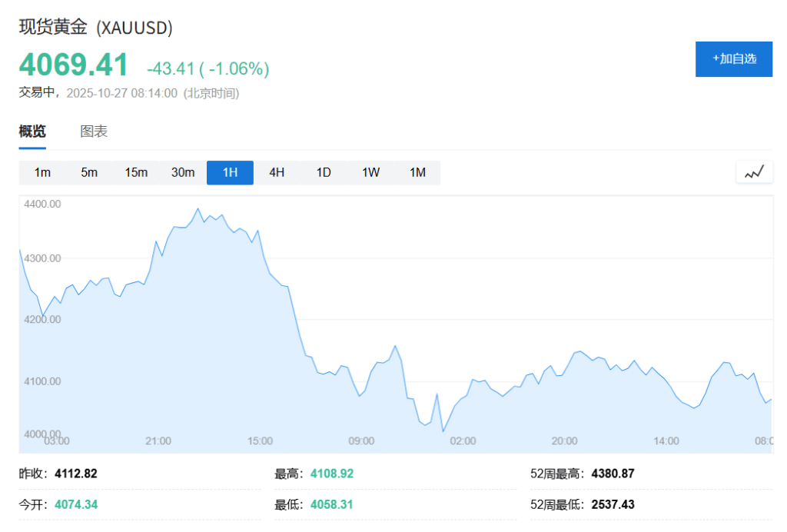Click the 52周最高 value 4380.87

pyautogui.click(x=613, y=474)
